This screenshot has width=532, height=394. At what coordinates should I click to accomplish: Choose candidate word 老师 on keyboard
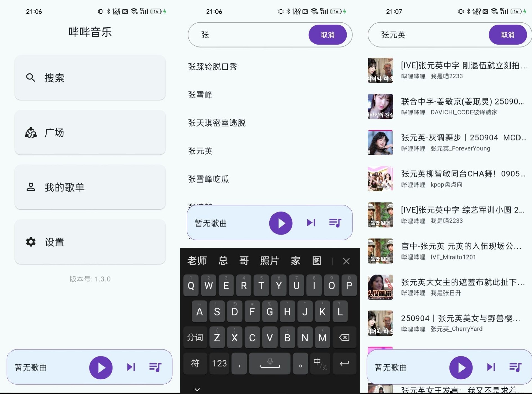point(197,261)
